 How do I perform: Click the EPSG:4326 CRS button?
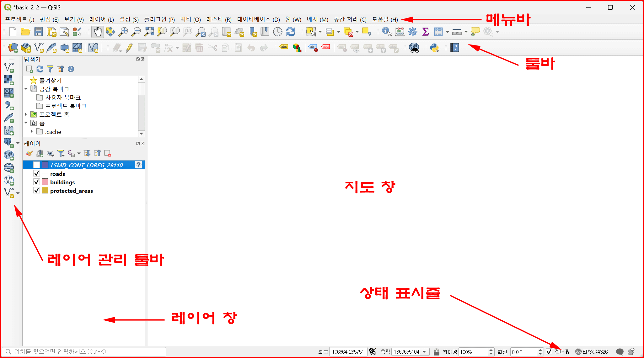592,352
